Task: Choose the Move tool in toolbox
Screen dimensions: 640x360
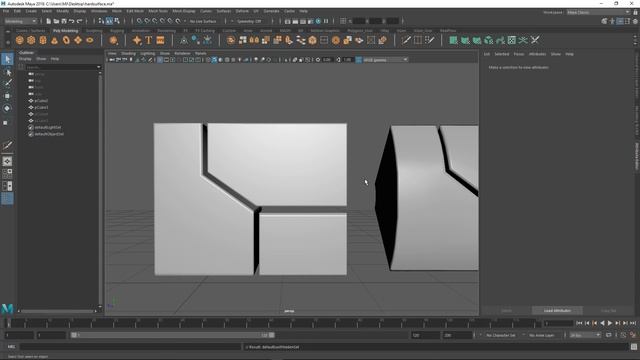Action: (7, 96)
